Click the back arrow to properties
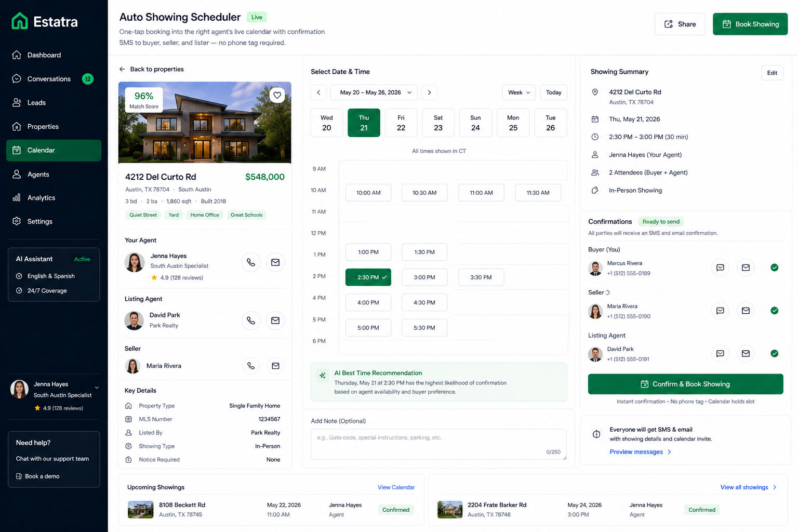The height and width of the screenshot is (532, 798). pyautogui.click(x=122, y=69)
